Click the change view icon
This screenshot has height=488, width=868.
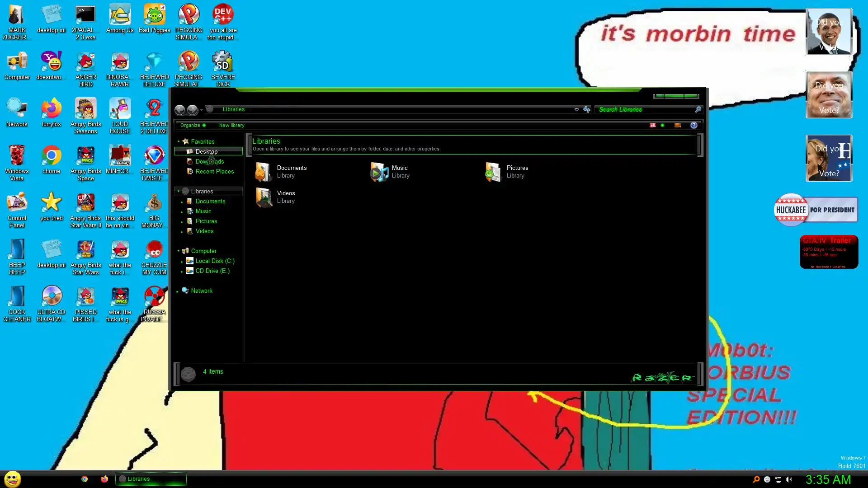[x=653, y=125]
